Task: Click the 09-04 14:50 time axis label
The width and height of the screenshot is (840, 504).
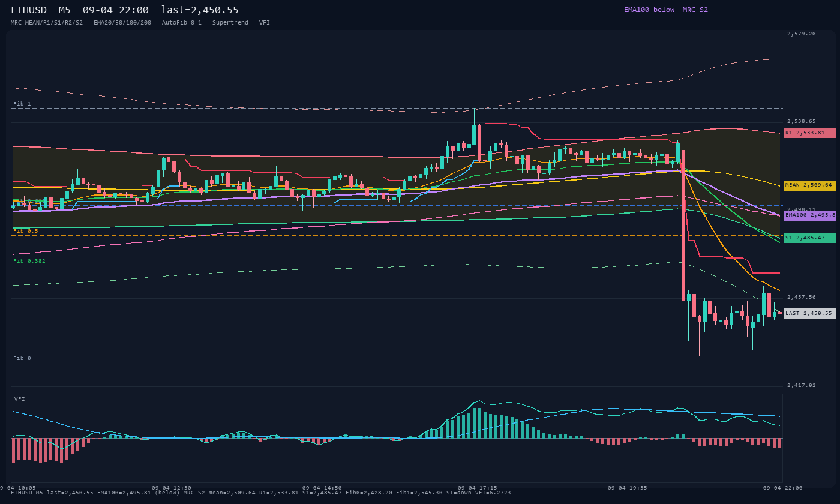Action: pos(322,488)
